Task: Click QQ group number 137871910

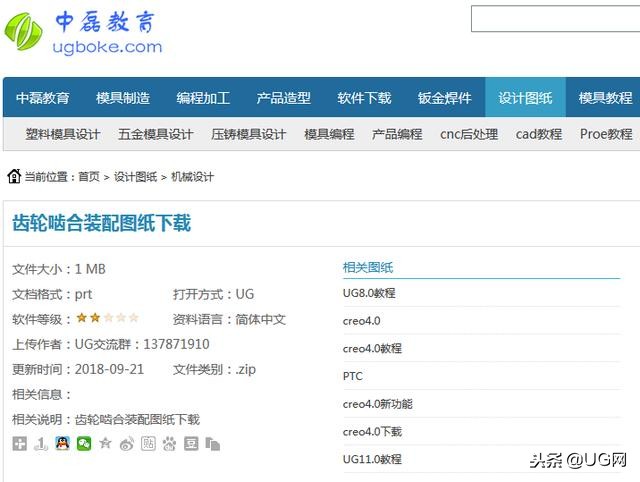Action: pos(176,344)
